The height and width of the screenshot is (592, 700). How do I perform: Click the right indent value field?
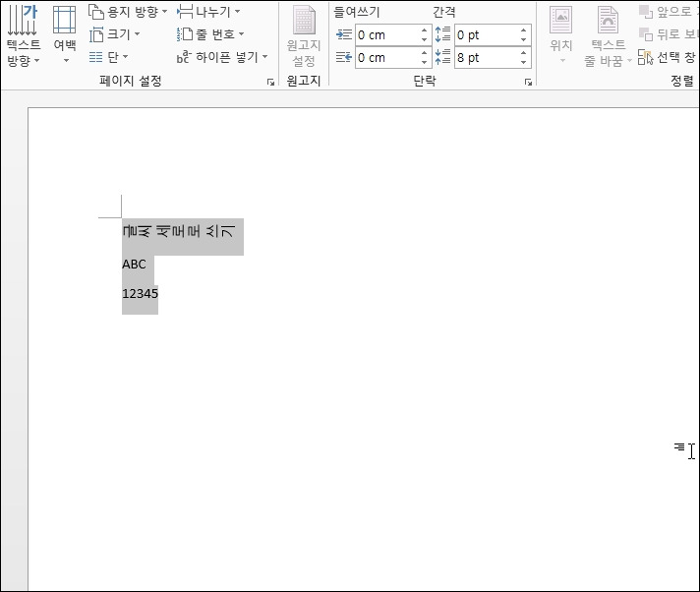click(x=387, y=58)
